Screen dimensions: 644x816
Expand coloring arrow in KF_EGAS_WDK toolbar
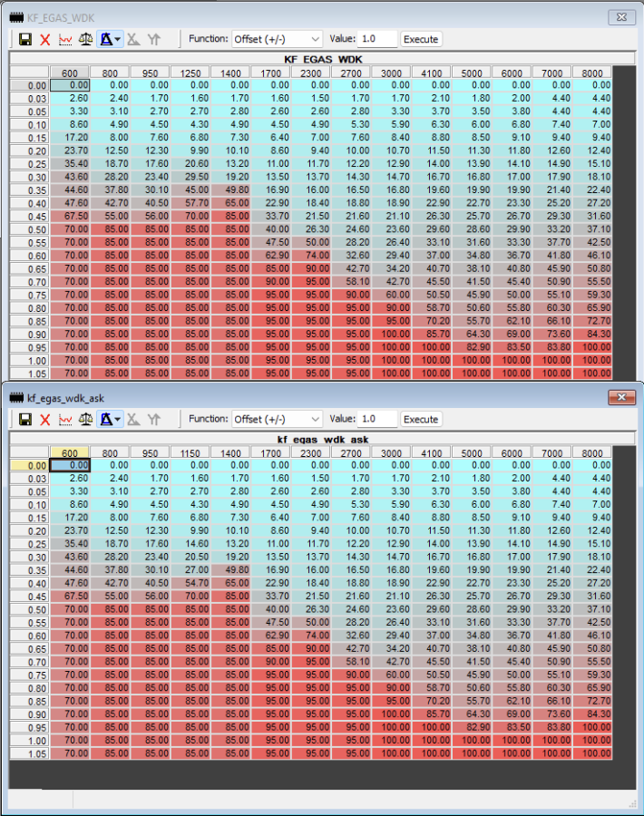click(118, 39)
